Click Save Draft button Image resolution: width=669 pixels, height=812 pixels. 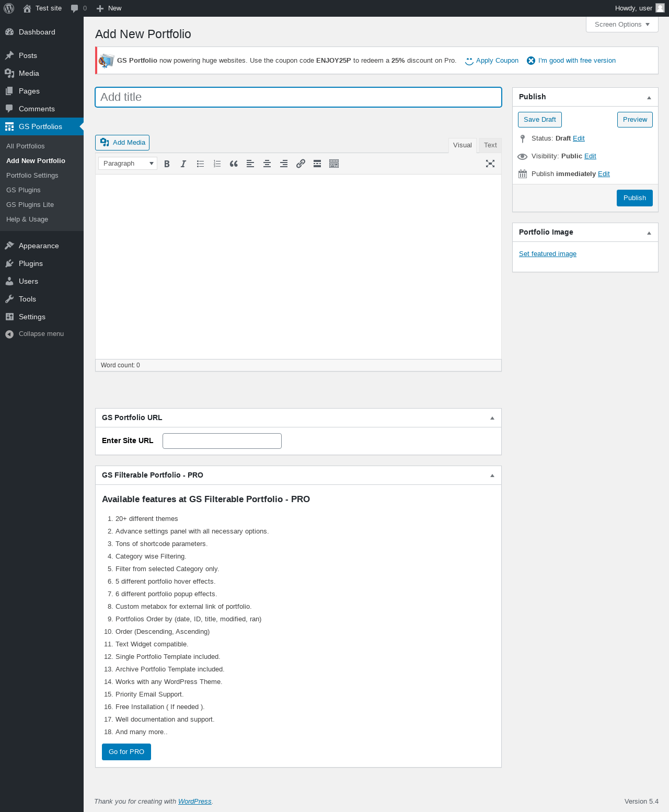[540, 120]
